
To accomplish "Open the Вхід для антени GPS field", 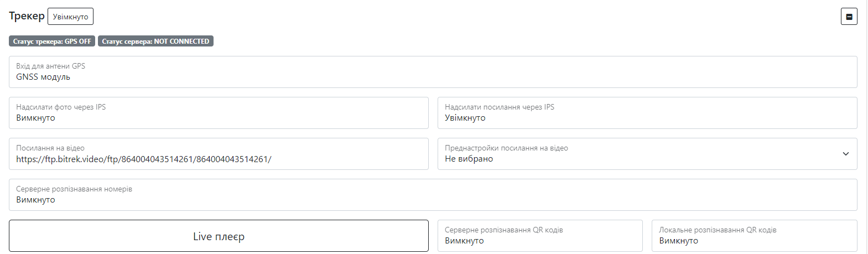I will pos(433,72).
